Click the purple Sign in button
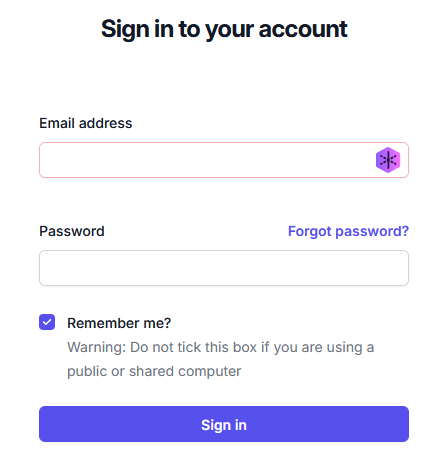 (224, 424)
